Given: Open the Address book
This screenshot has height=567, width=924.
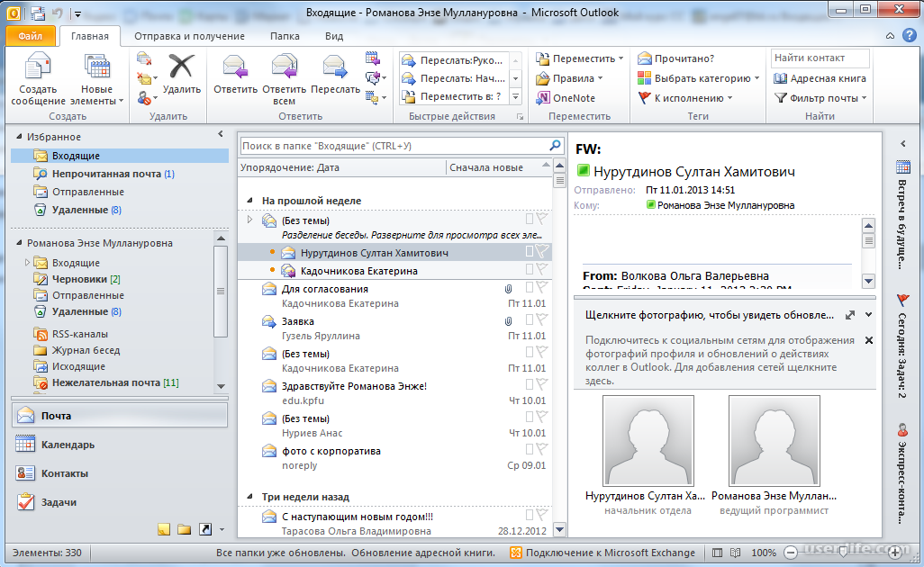Looking at the screenshot, I should coord(820,78).
